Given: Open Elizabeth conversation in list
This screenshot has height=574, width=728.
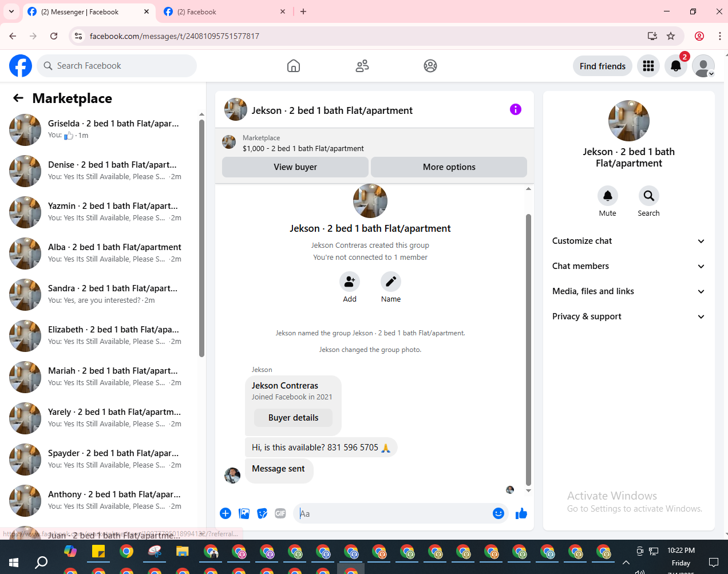Looking at the screenshot, I should point(101,336).
